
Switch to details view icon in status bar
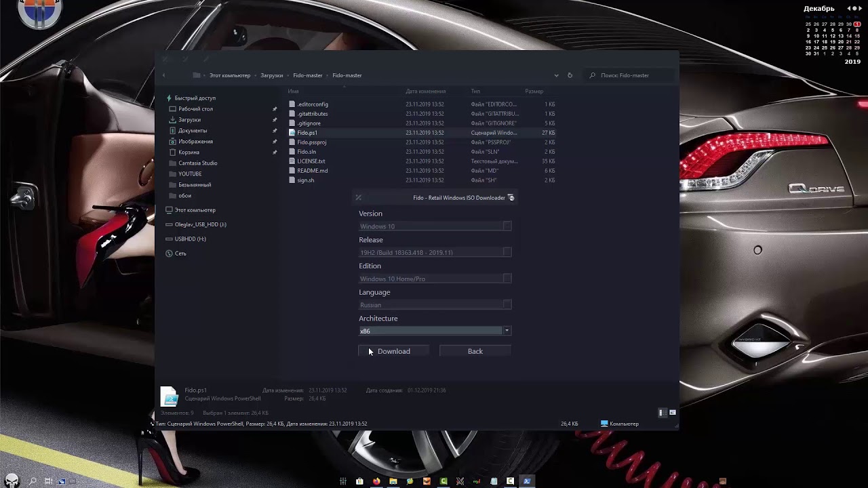click(663, 413)
